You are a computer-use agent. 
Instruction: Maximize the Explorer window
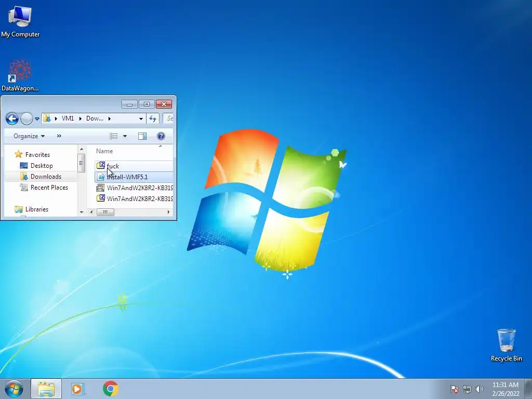click(147, 104)
